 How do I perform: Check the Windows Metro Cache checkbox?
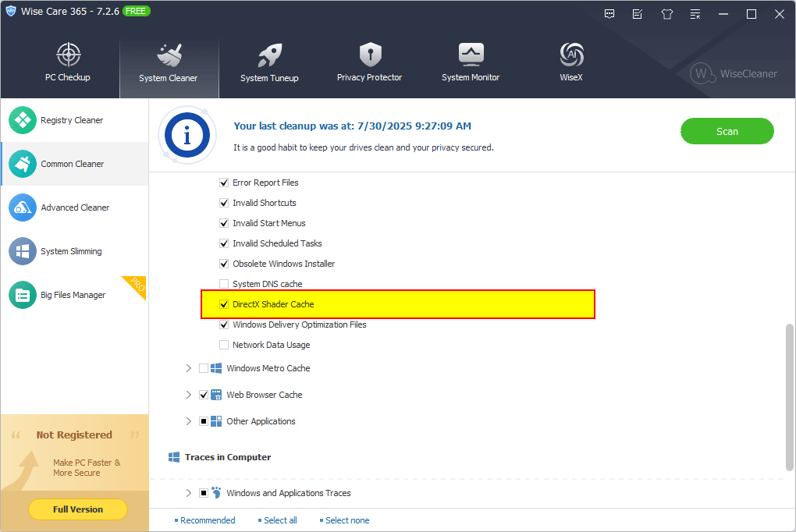coord(204,368)
